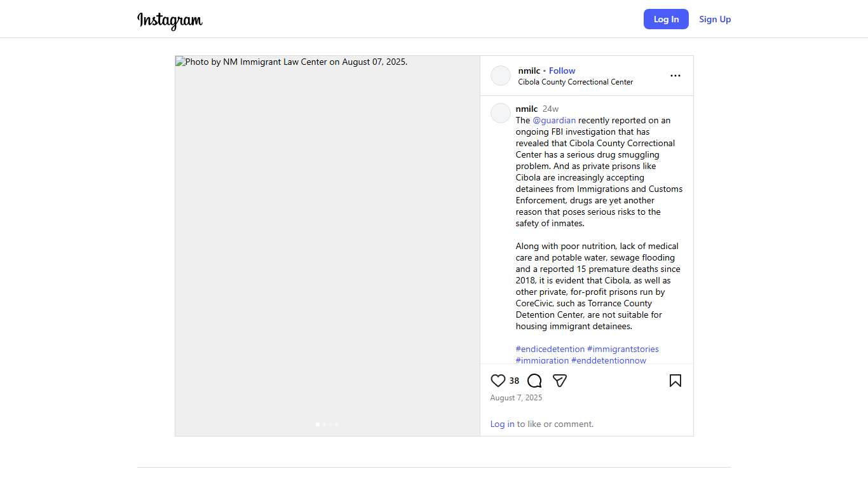Jump to second carousel dot indicator
868x488 pixels.
[x=324, y=424]
